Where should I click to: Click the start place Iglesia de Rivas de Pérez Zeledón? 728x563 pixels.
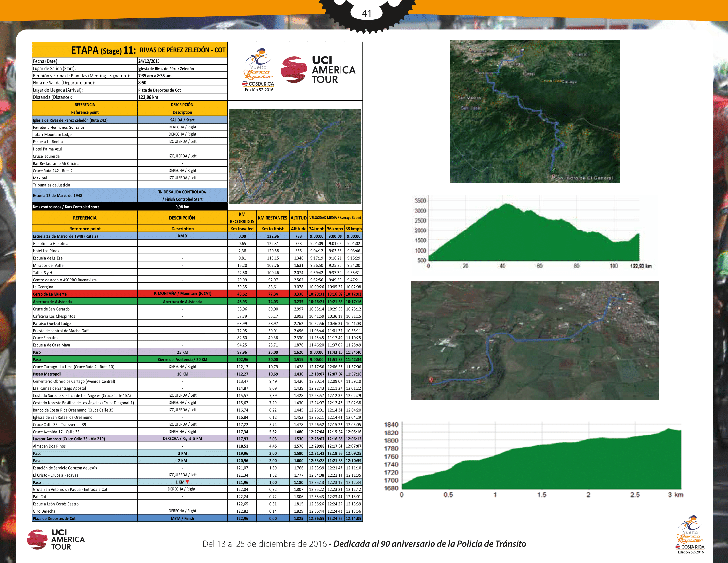(x=166, y=68)
